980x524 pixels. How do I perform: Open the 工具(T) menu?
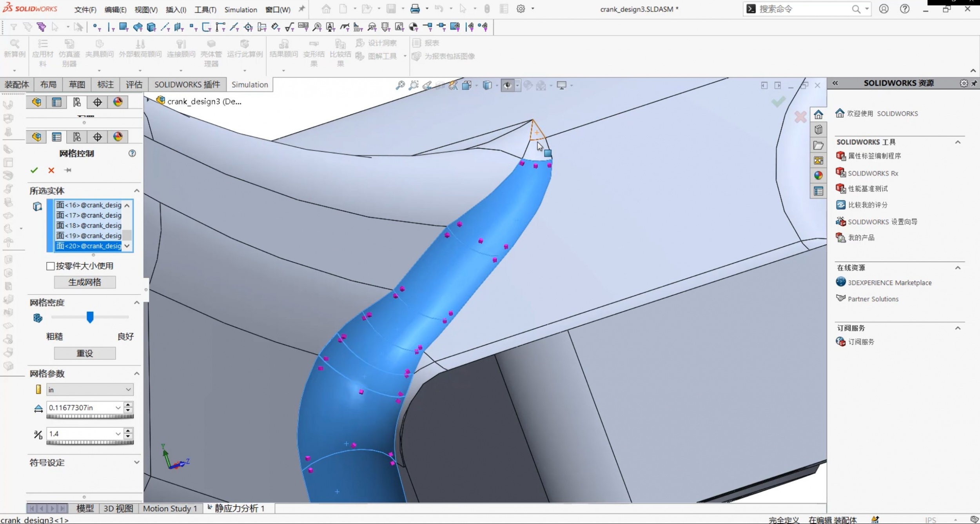pos(205,9)
